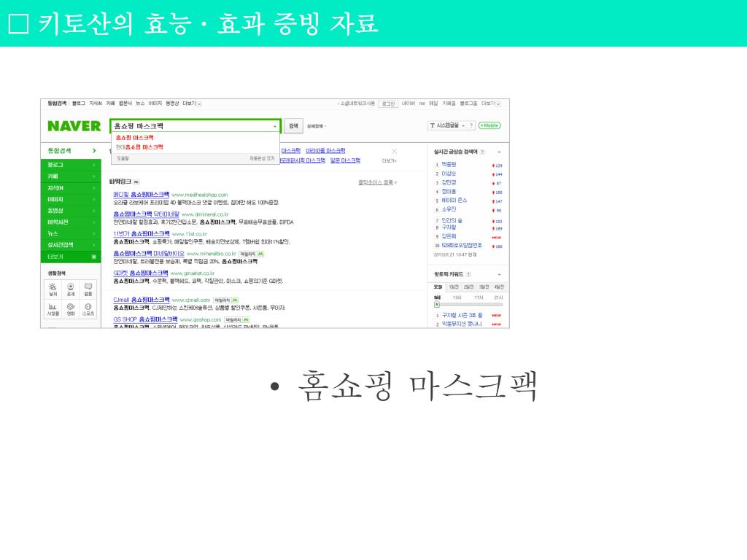Viewport: 747px width, 560px height.
Task: Select 통합검색 in left sidebar
Action: coord(71,150)
